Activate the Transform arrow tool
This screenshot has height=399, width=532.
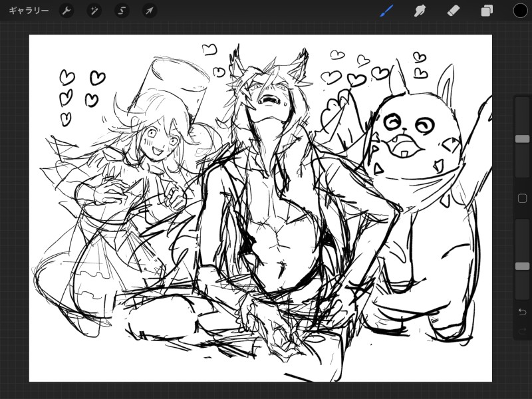point(149,11)
